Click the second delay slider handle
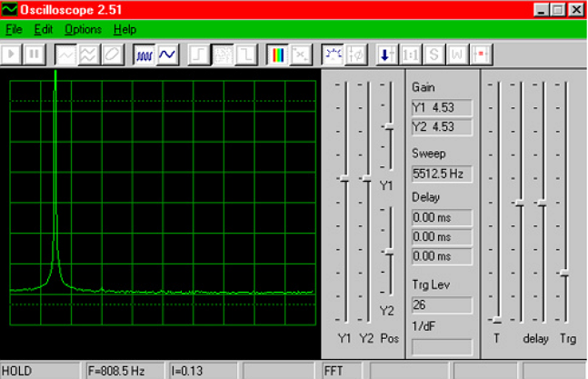The height and width of the screenshot is (379, 588). (x=543, y=203)
